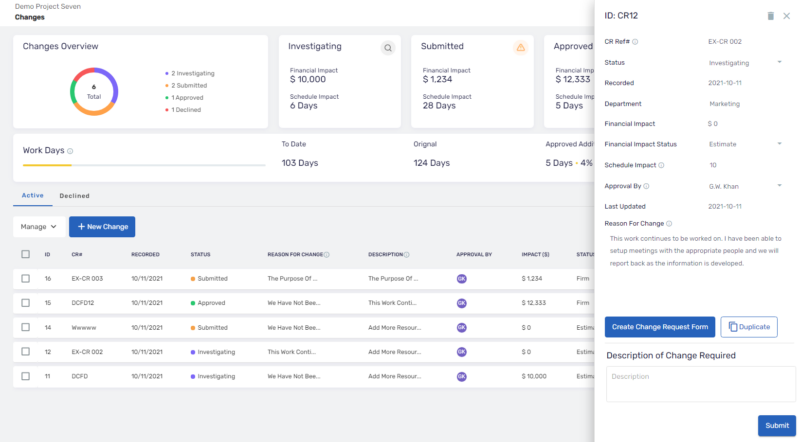Image resolution: width=800 pixels, height=442 pixels.
Task: Close the CR12 side panel
Action: [x=787, y=16]
